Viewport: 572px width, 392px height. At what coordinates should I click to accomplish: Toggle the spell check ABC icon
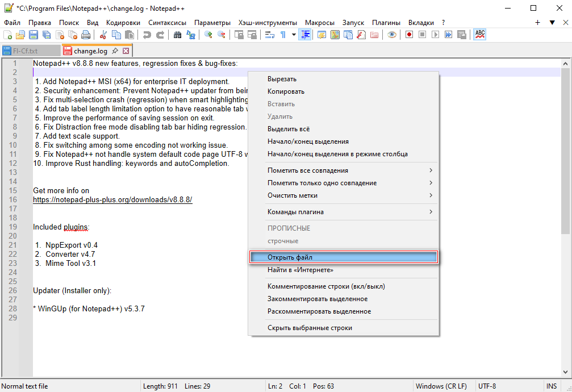click(480, 35)
